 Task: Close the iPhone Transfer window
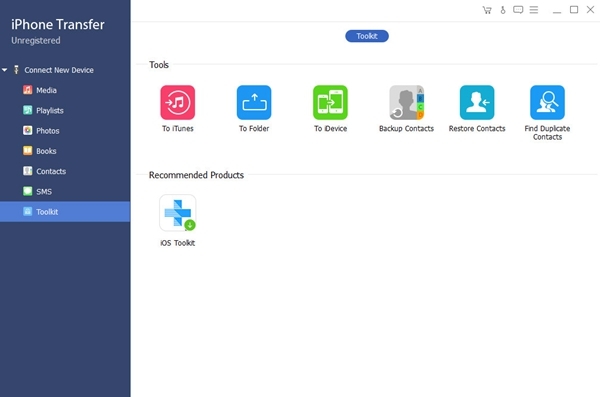590,10
